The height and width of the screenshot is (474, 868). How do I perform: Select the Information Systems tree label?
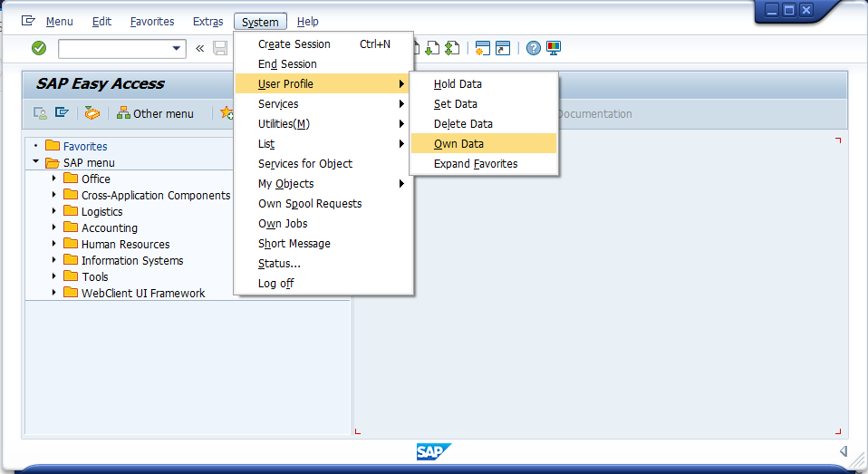point(132,260)
